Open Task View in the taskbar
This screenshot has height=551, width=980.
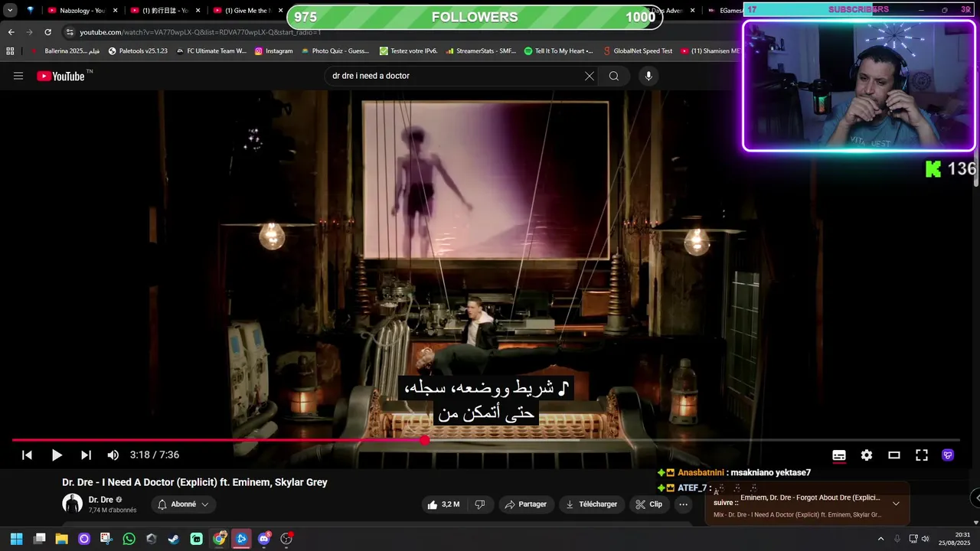[x=40, y=539]
